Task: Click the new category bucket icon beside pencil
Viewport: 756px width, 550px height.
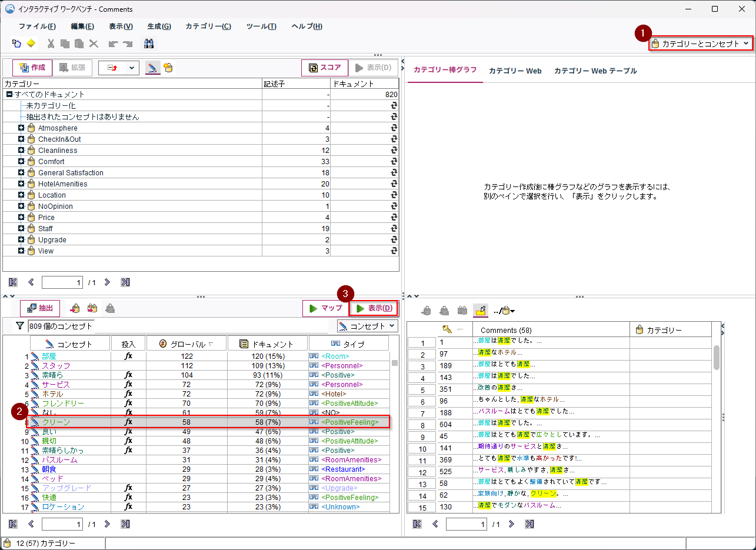Action: (168, 68)
